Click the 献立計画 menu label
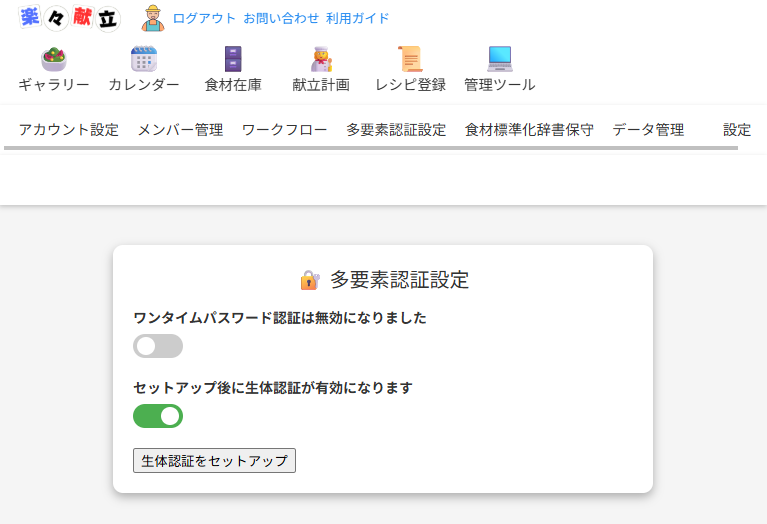Image resolution: width=767 pixels, height=524 pixels. click(321, 85)
